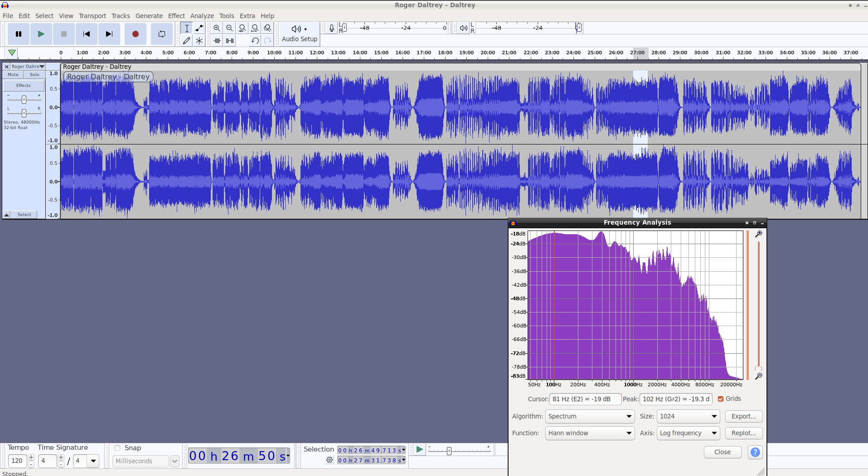This screenshot has width=868, height=476.
Task: Click the record meter microphone icon
Action: pyautogui.click(x=332, y=28)
